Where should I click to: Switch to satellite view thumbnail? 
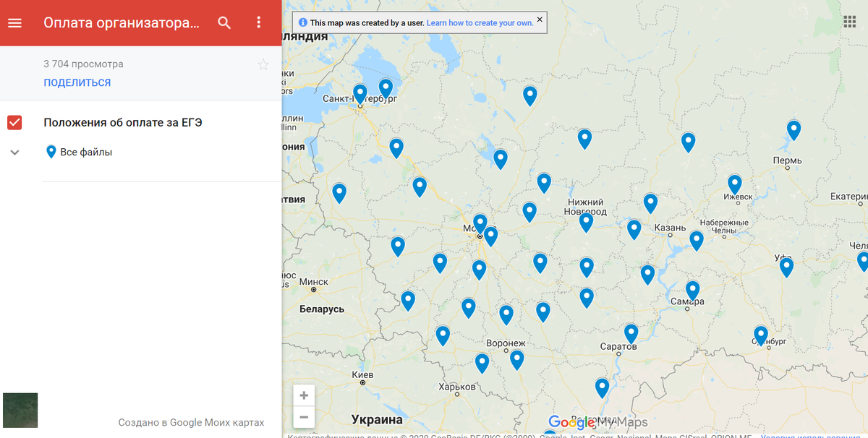pos(20,411)
